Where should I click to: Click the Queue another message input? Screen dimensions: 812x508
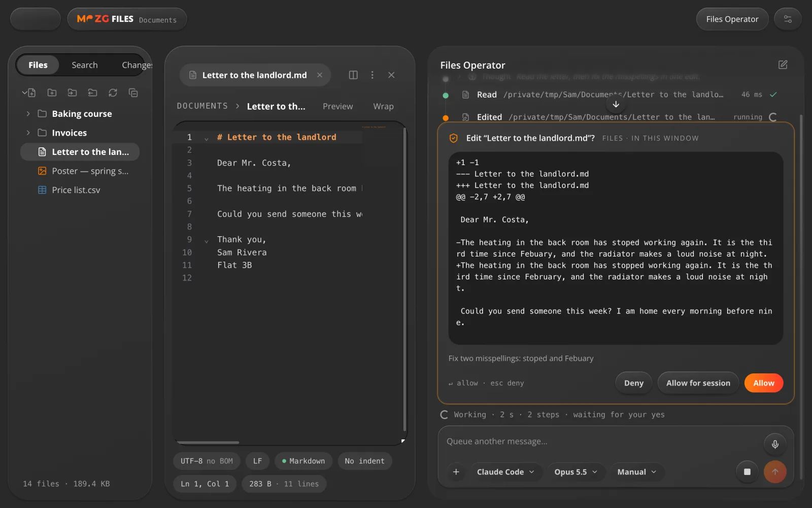coord(601,441)
